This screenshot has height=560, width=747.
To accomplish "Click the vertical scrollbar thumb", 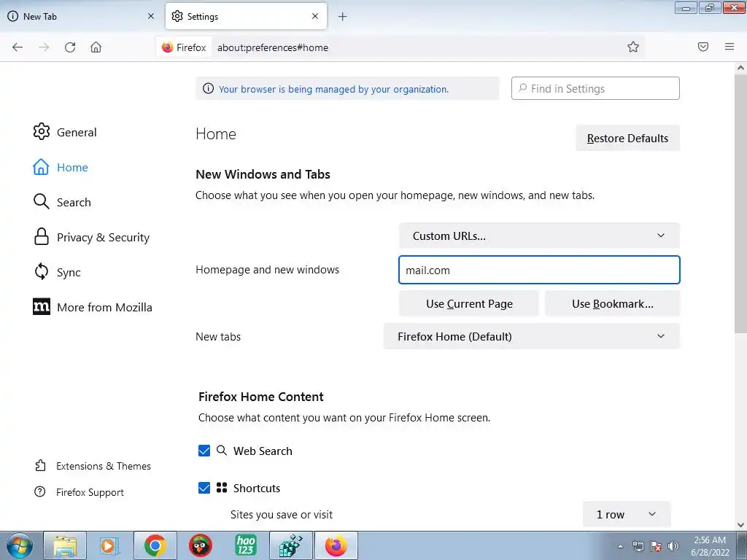I will click(x=740, y=204).
